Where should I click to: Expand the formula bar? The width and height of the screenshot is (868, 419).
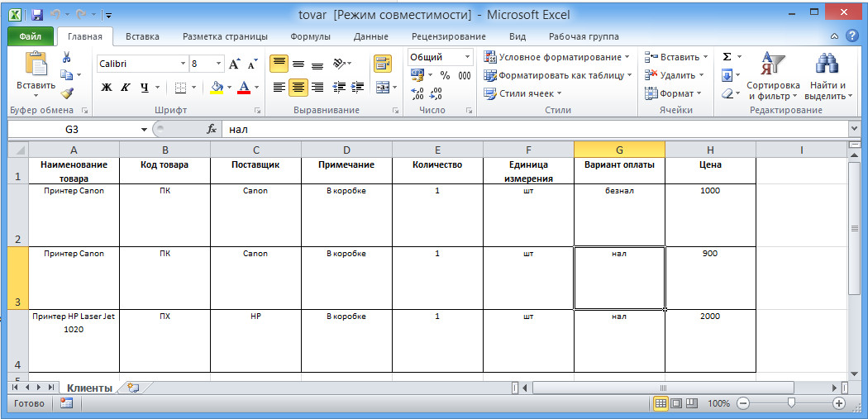(x=852, y=129)
